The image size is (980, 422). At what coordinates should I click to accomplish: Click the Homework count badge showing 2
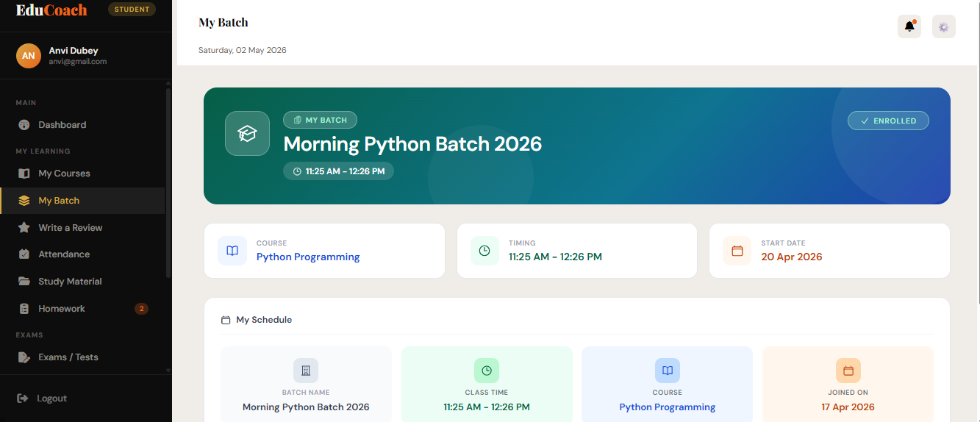[141, 309]
